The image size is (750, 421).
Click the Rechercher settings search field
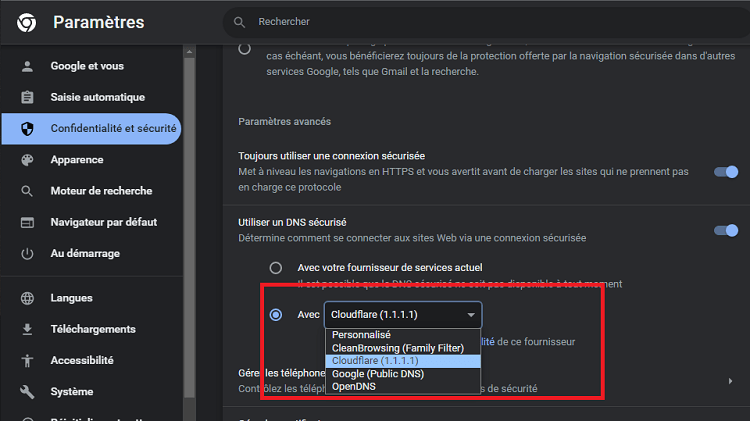coord(488,22)
